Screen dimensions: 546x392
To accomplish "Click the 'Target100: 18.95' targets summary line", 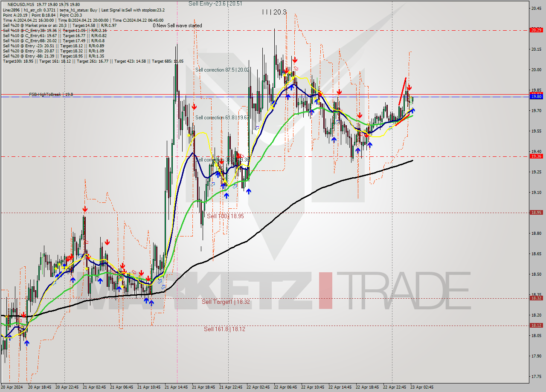I will pyautogui.click(x=93, y=61).
